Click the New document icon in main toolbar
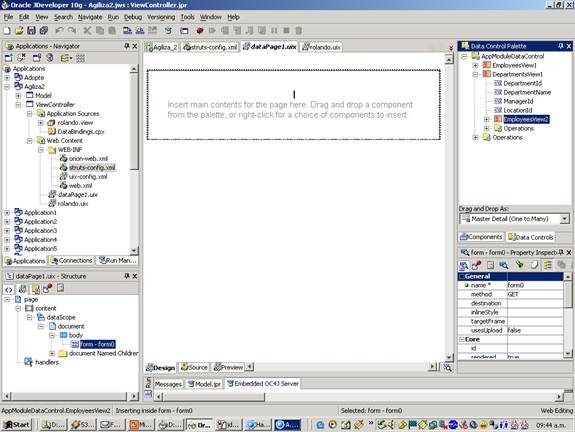Image resolution: width=575 pixels, height=432 pixels. point(7,31)
